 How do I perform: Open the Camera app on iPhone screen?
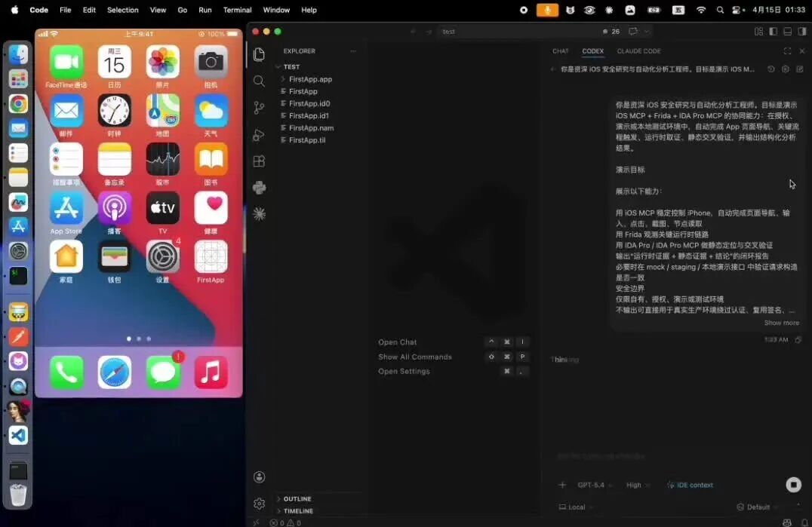point(211,62)
